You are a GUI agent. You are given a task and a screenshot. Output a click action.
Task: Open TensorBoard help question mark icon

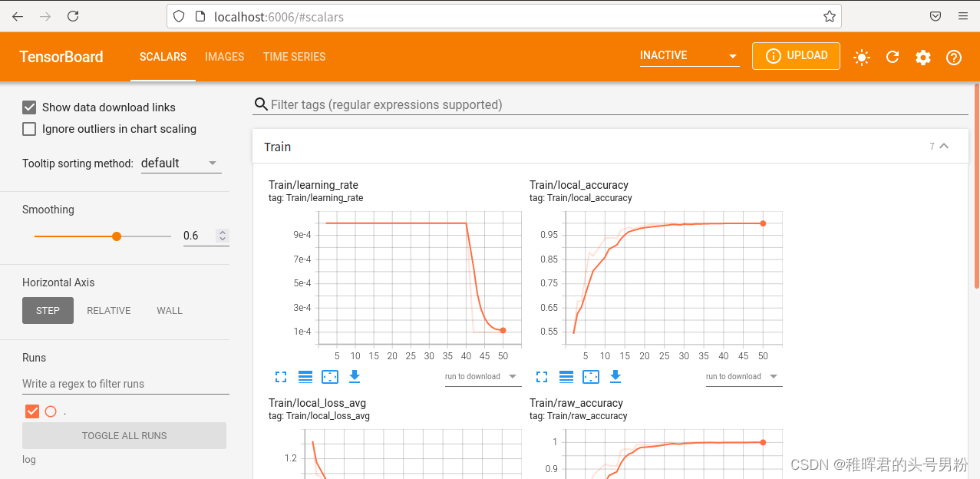coord(954,57)
